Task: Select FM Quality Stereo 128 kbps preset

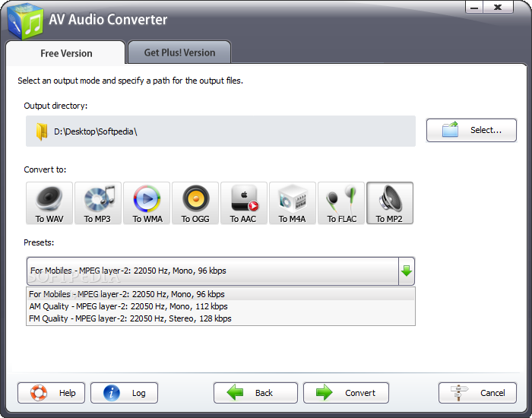Action: pyautogui.click(x=220, y=318)
